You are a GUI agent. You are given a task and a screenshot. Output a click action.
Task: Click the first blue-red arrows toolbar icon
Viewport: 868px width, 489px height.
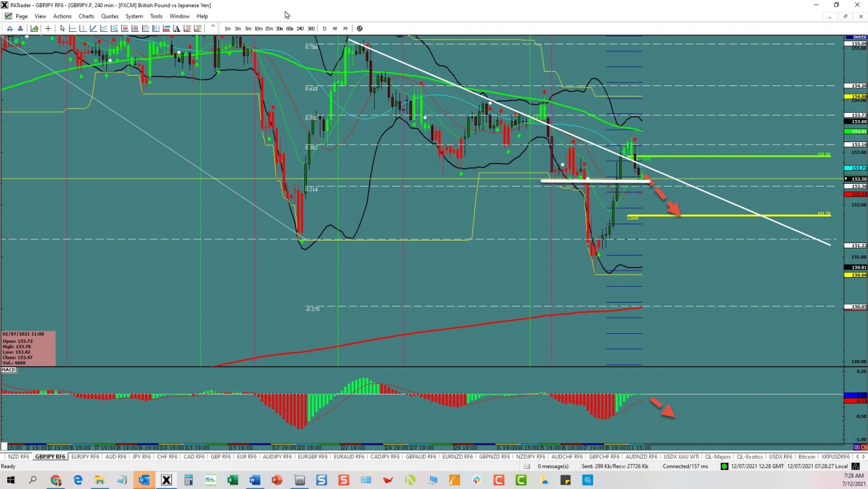(x=10, y=29)
